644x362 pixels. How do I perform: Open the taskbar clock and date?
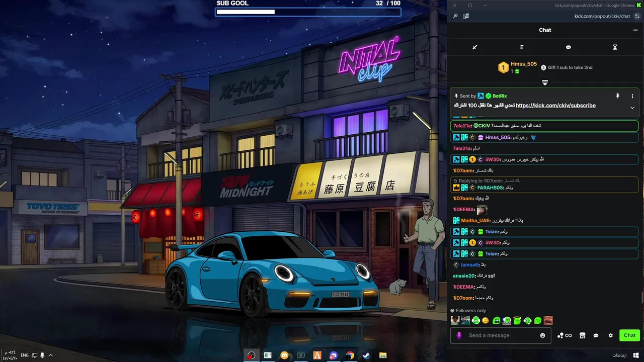click(10, 355)
